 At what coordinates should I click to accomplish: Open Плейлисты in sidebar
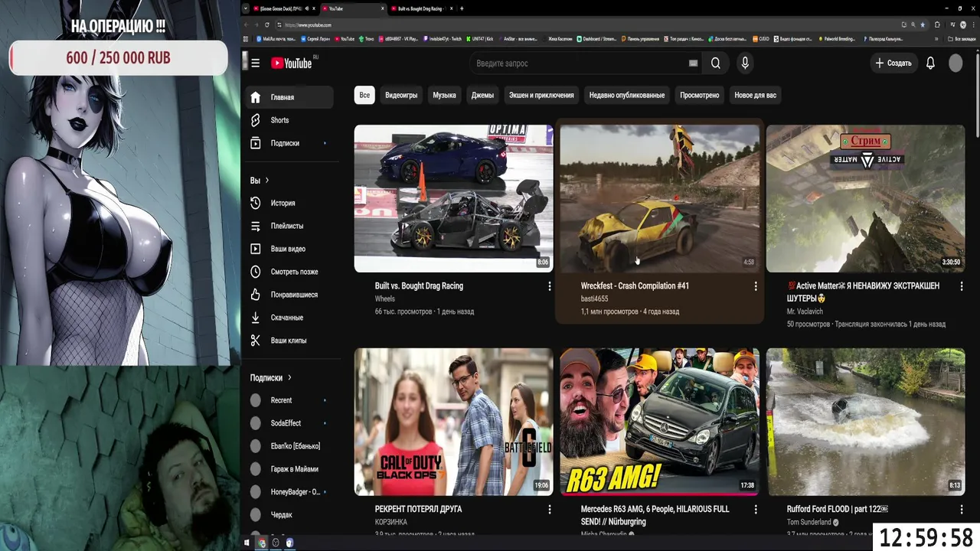coord(289,226)
